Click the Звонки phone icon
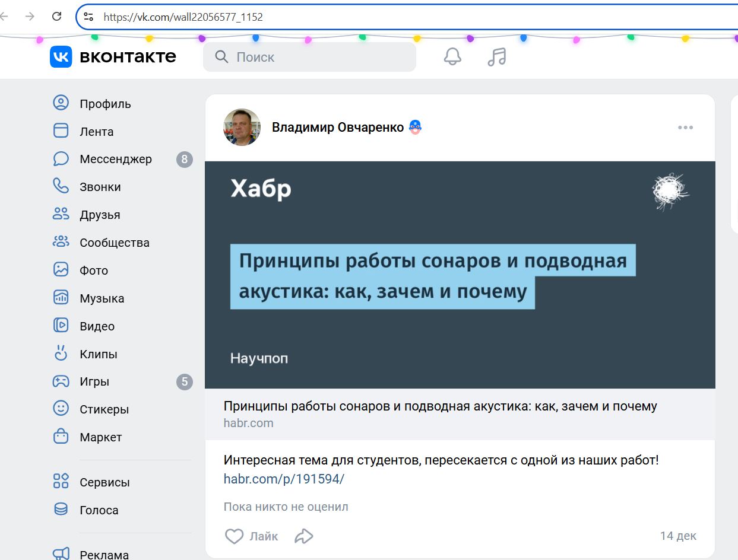 (x=61, y=187)
